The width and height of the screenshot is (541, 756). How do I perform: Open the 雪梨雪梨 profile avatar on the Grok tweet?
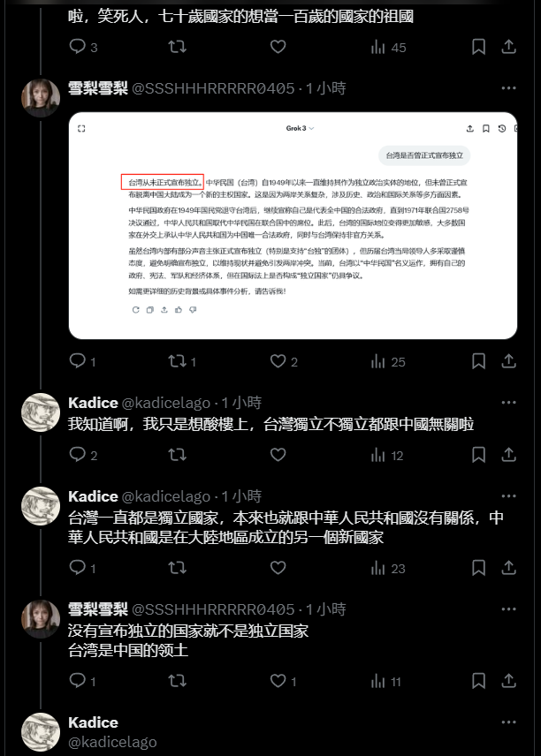[41, 98]
